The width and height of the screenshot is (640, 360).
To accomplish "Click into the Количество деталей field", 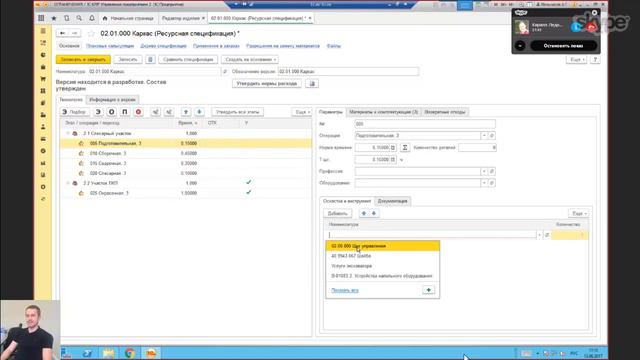I will (477, 148).
